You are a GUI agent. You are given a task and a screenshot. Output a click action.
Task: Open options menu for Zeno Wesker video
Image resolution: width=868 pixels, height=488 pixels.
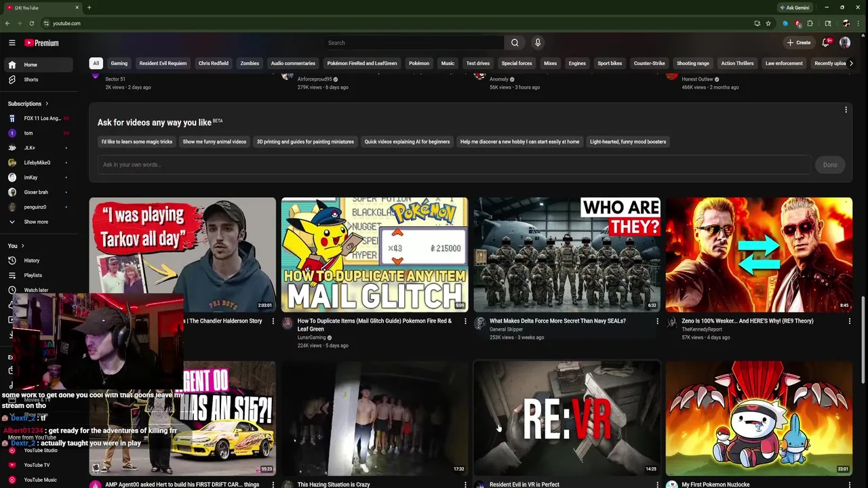point(849,321)
